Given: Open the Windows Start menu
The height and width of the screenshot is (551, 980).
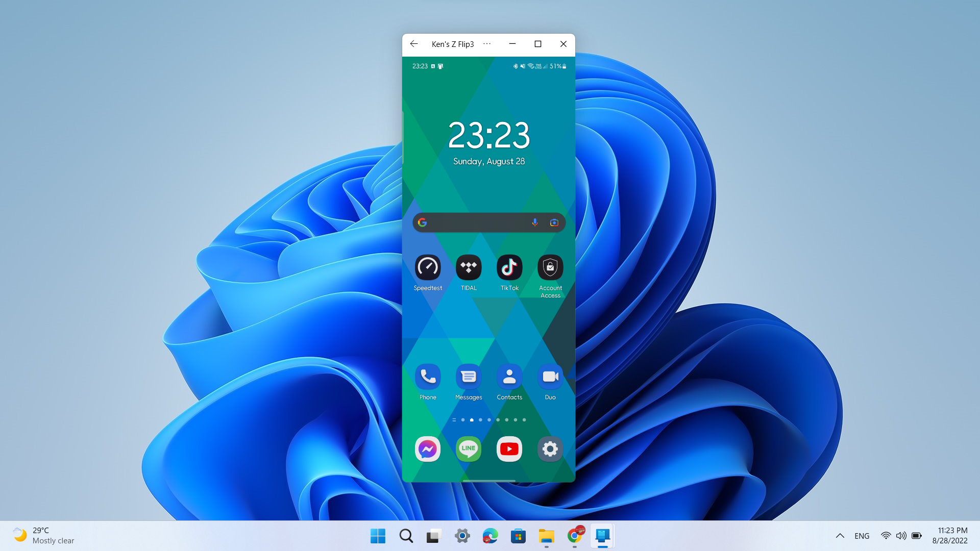Looking at the screenshot, I should [x=378, y=536].
